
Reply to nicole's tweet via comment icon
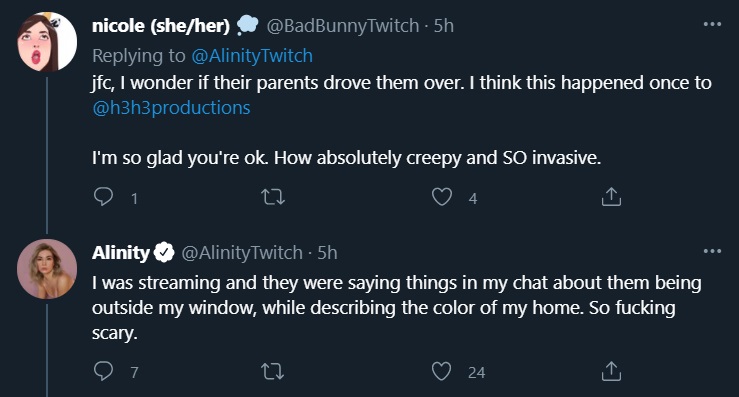click(x=103, y=197)
